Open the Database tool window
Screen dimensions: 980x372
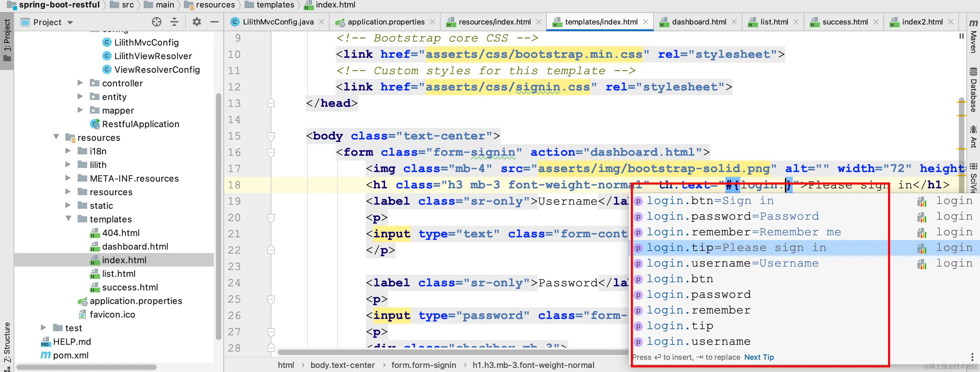973,90
